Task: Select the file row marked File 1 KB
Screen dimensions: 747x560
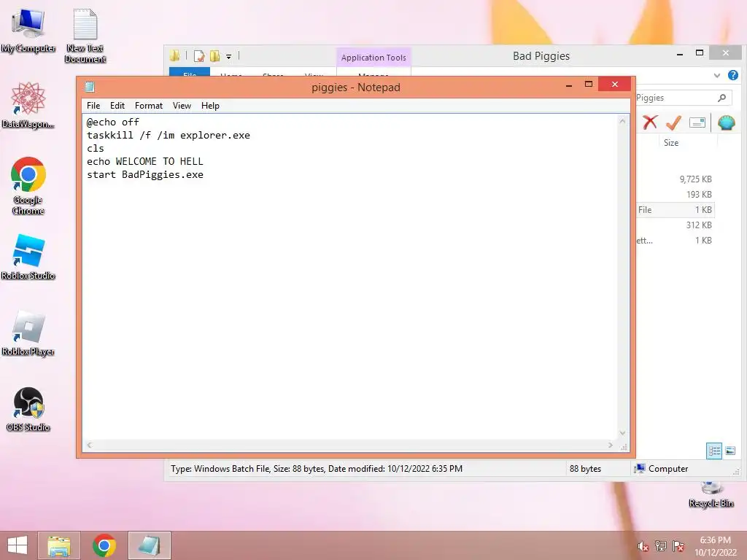Action: tap(675, 209)
